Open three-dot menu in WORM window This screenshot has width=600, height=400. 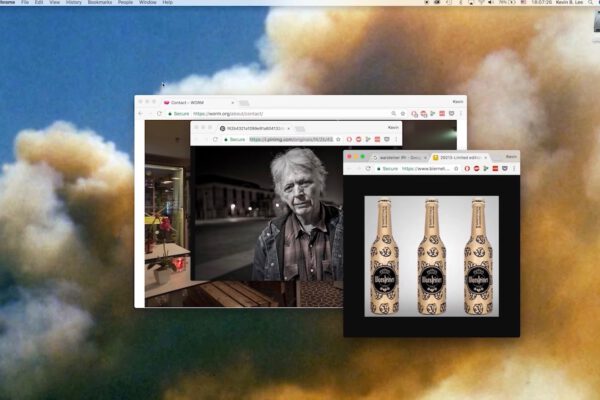[x=460, y=114]
